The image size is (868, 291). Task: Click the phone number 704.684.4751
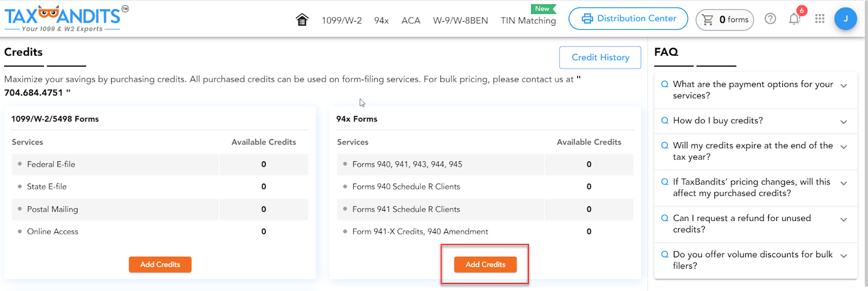34,93
